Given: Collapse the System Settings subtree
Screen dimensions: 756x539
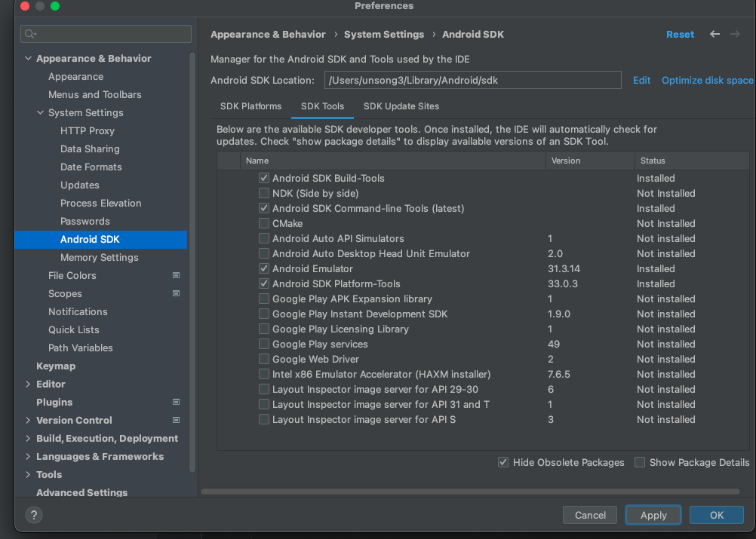Looking at the screenshot, I should click(41, 112).
